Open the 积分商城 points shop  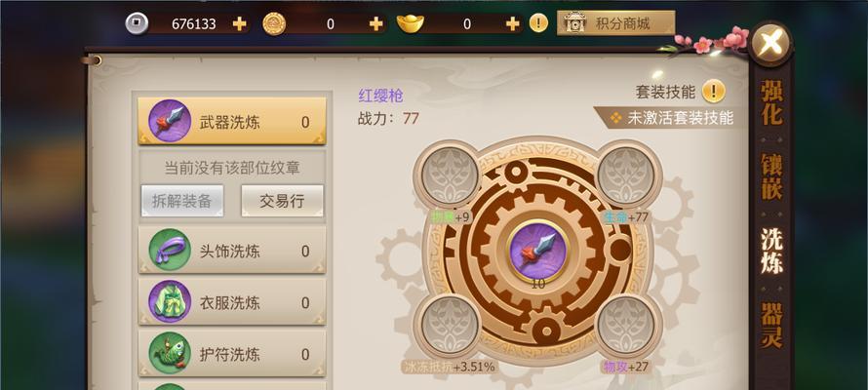coord(616,23)
